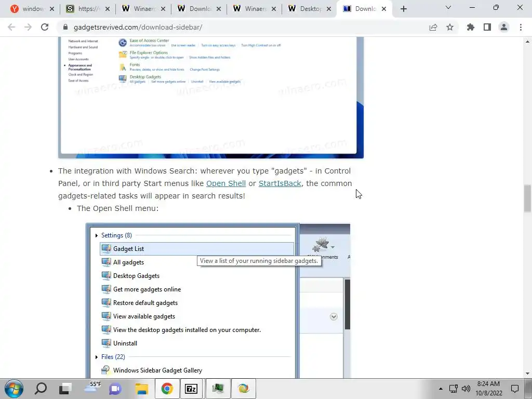Viewport: 532px width, 399px height.
Task: Click the scrollbar down arrow
Action: pos(527,374)
